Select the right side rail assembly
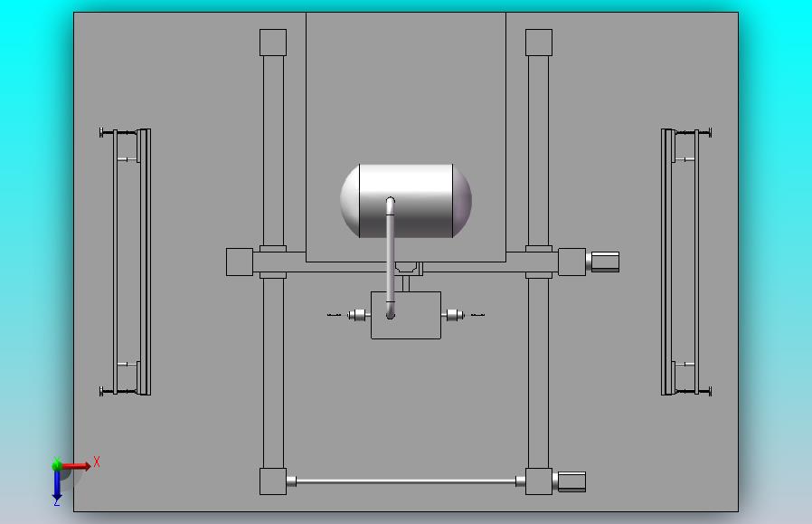 pyautogui.click(x=686, y=262)
